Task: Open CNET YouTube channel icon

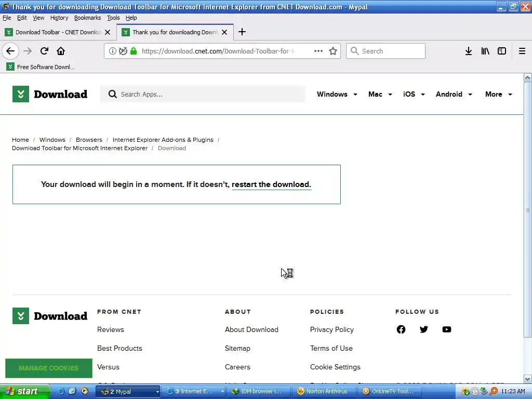Action: [447, 329]
